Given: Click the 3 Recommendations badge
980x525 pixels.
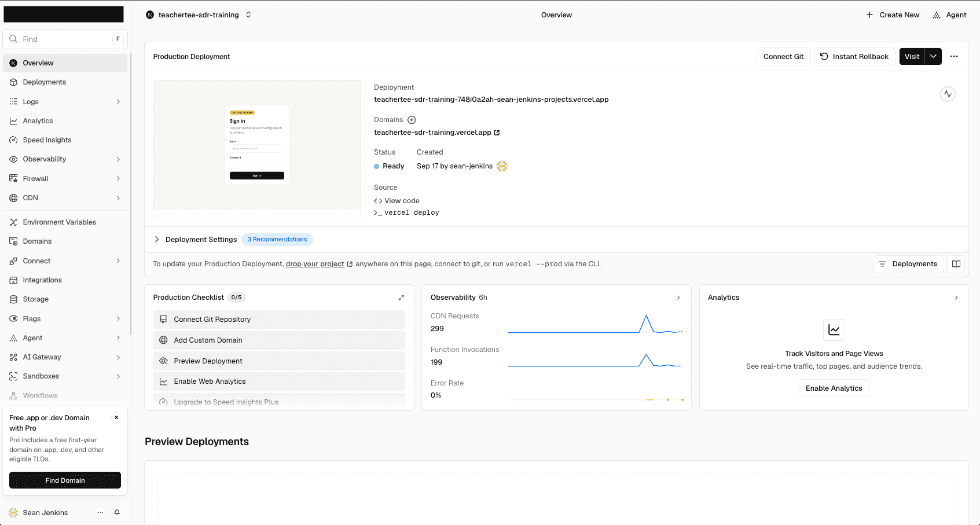Looking at the screenshot, I should point(277,240).
